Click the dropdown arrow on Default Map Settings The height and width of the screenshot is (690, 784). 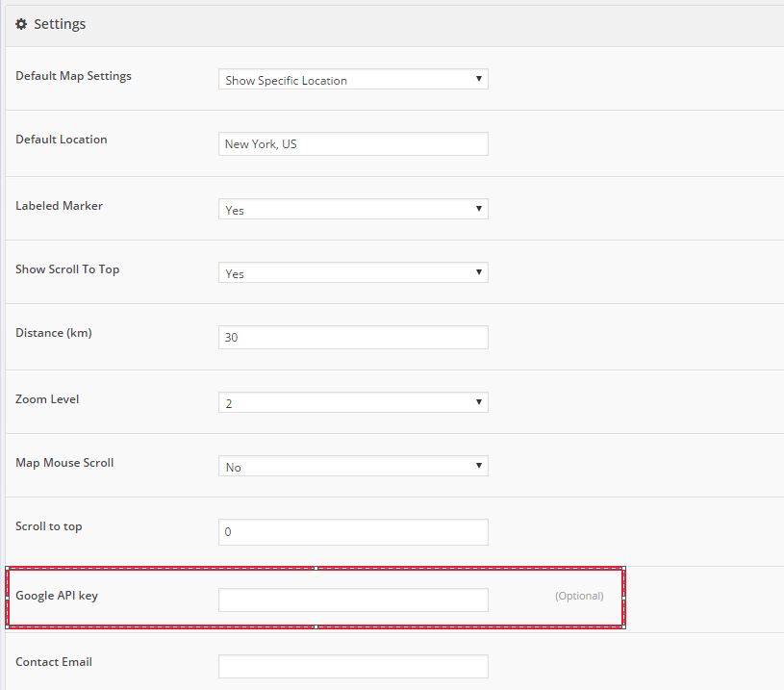click(x=478, y=79)
